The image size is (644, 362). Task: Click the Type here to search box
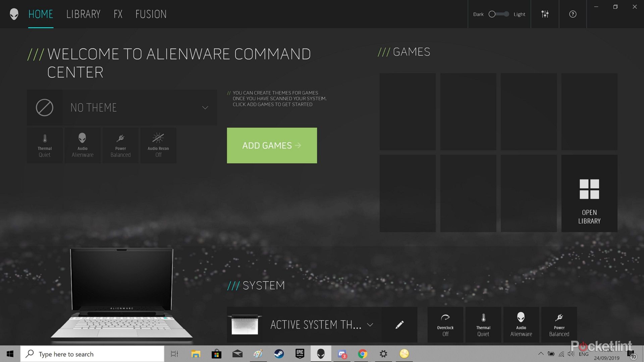pos(92,354)
